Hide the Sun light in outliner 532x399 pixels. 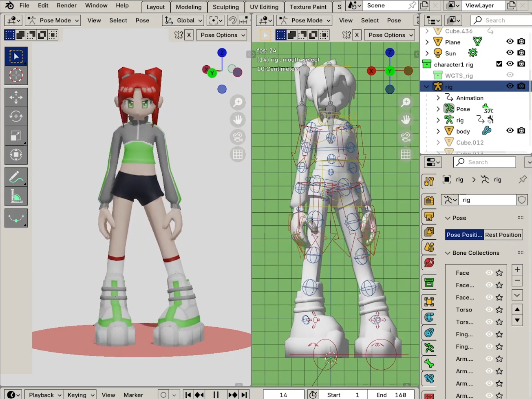coord(510,53)
